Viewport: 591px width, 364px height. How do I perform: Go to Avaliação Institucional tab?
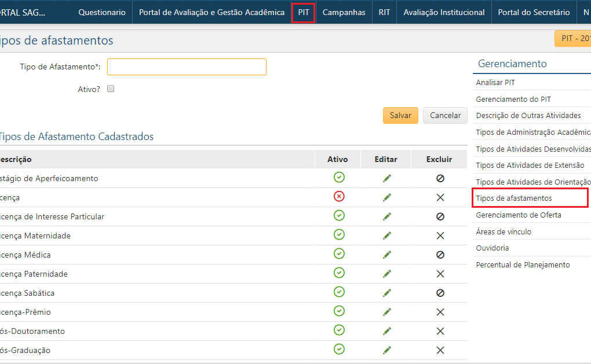click(444, 12)
